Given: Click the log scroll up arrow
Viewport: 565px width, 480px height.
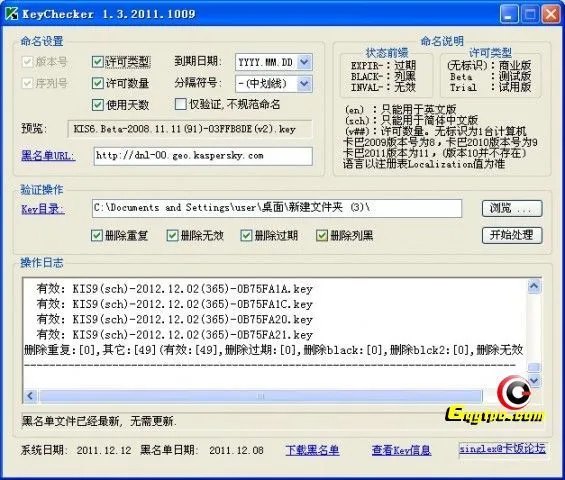Looking at the screenshot, I should click(x=534, y=286).
